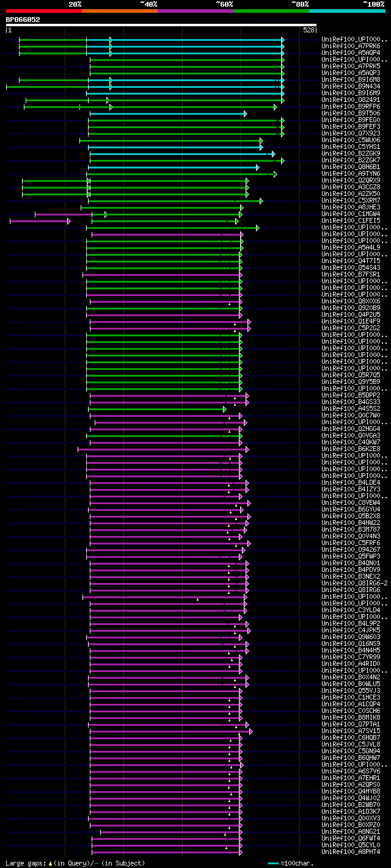Select the UniRef100_Q1E4F9 label

pos(351,321)
